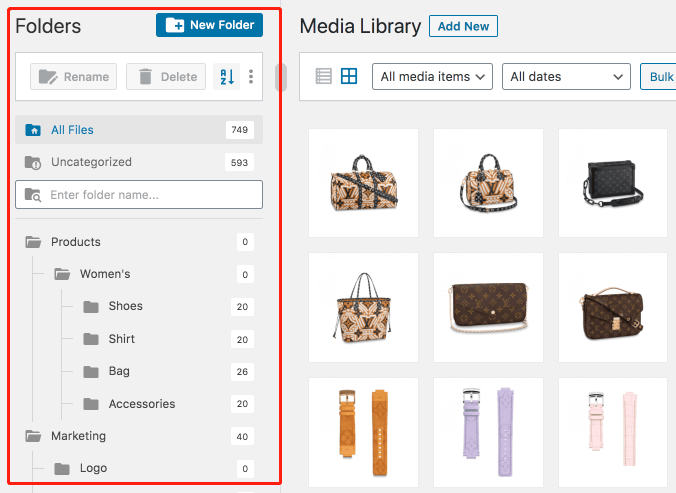
Task: Select the black trunk bag thumbnail
Action: 612,183
